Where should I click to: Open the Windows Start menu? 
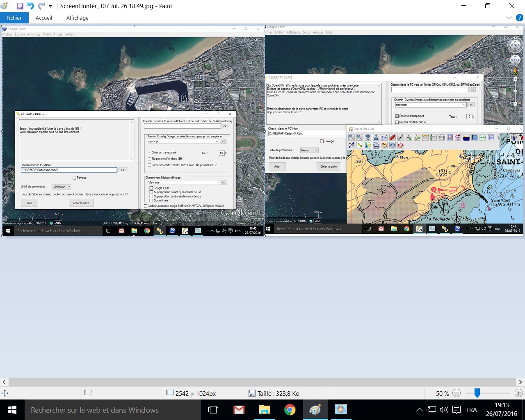coord(12,410)
